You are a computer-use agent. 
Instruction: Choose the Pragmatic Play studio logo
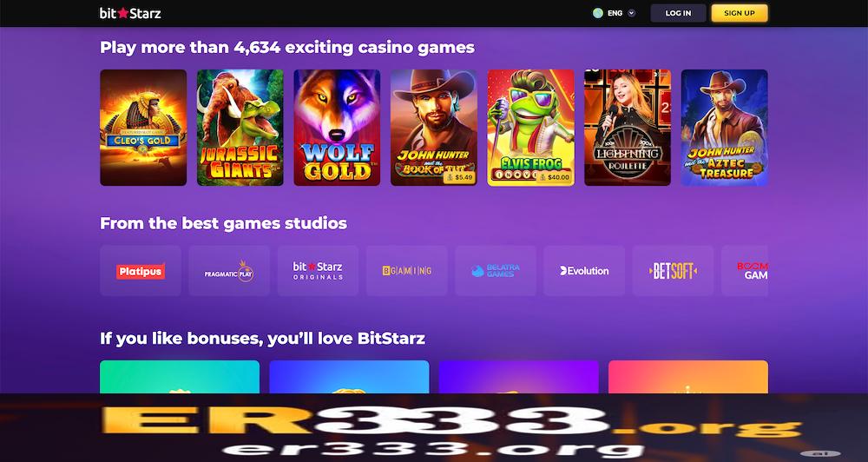(229, 271)
